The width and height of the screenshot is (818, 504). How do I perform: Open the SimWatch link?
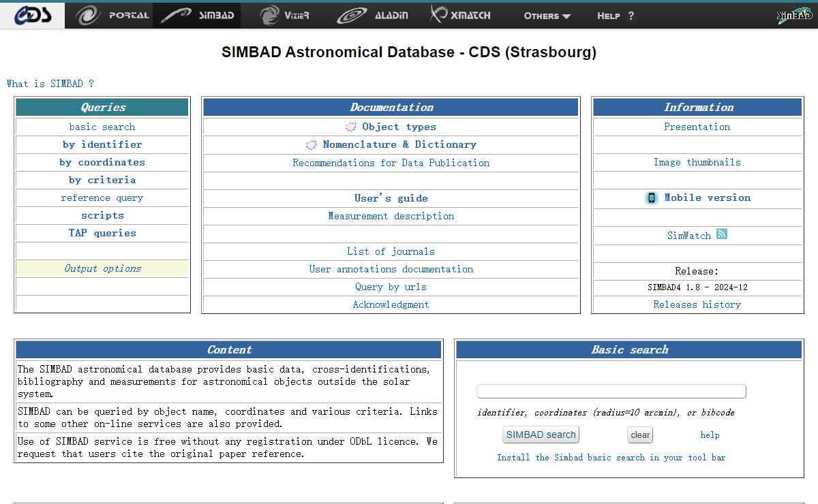point(689,235)
